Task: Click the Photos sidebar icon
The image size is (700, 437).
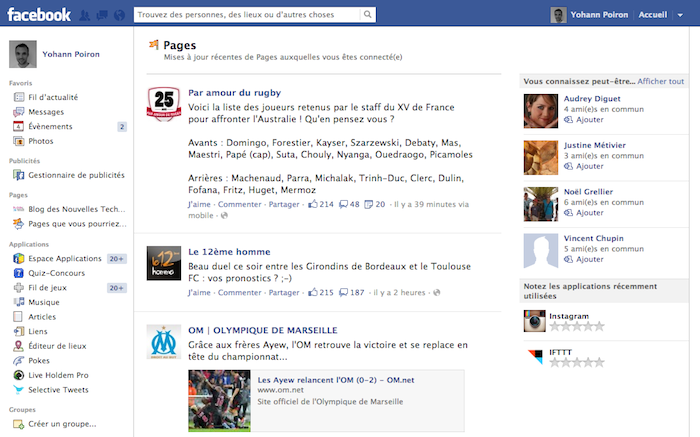Action: (x=19, y=141)
